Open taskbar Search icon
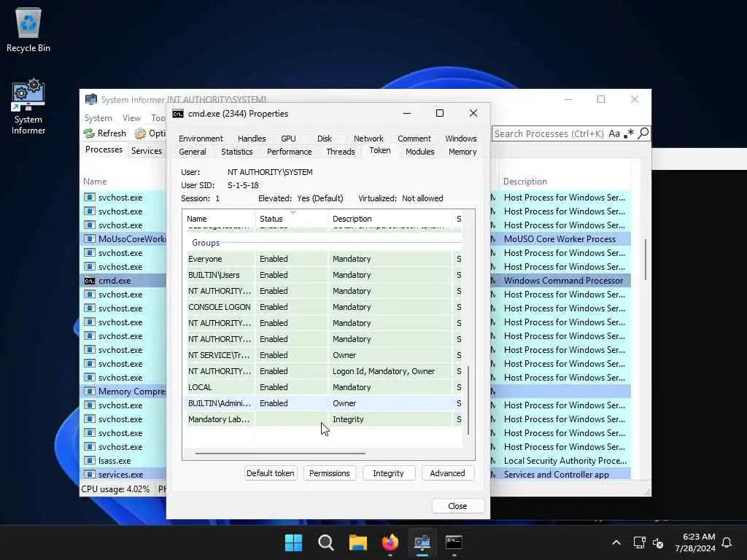 pyautogui.click(x=326, y=542)
